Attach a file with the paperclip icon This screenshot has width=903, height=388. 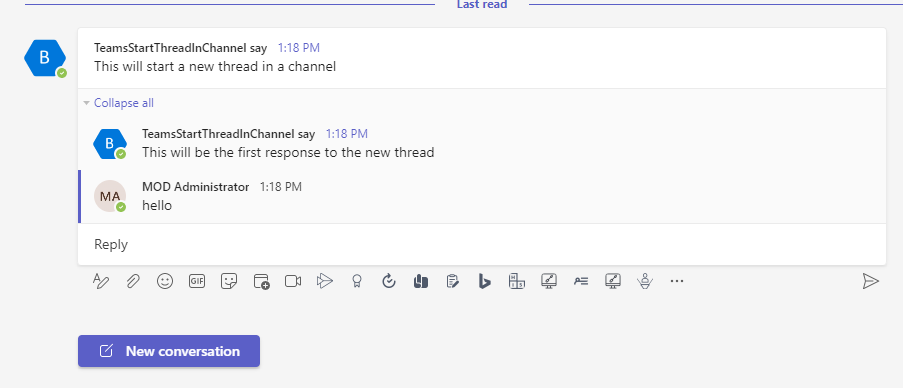coord(133,281)
